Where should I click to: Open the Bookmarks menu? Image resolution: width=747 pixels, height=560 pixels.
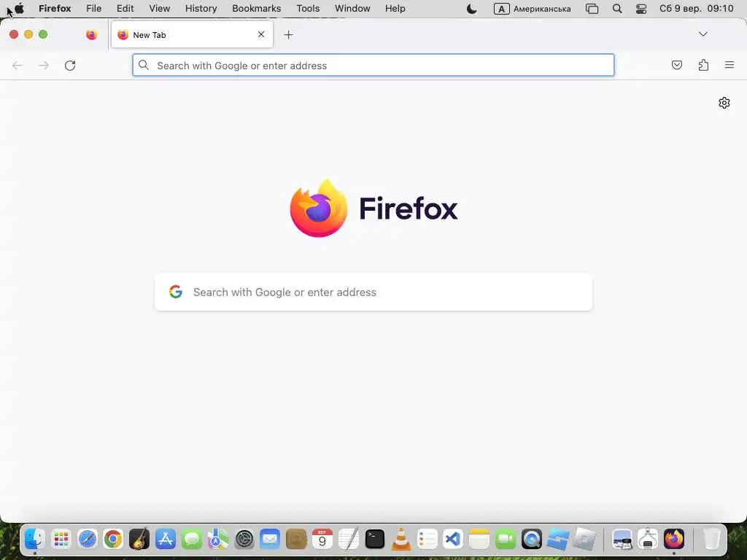257,9
